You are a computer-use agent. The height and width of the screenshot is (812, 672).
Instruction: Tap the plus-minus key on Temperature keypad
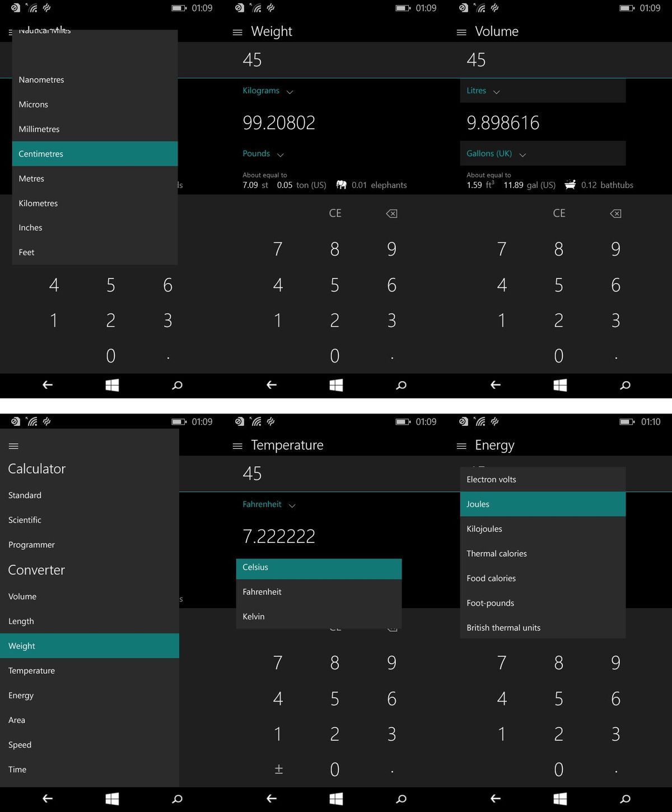coord(278,769)
